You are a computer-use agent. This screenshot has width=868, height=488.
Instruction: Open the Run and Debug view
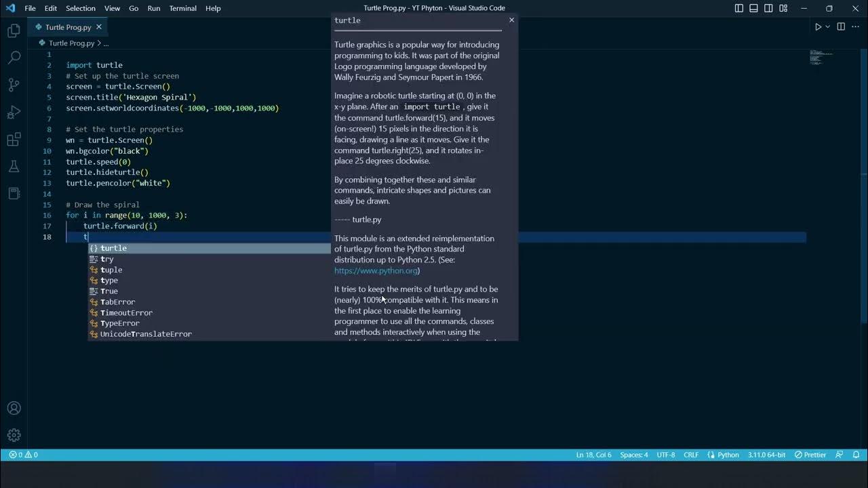[x=14, y=112]
